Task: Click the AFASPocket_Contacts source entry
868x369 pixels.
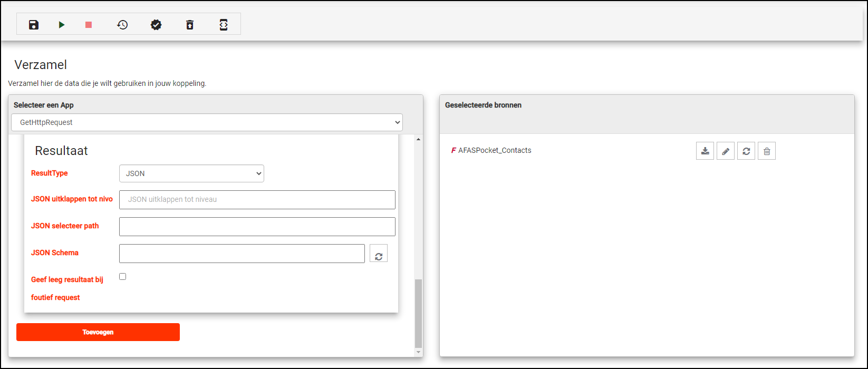Action: pos(494,150)
